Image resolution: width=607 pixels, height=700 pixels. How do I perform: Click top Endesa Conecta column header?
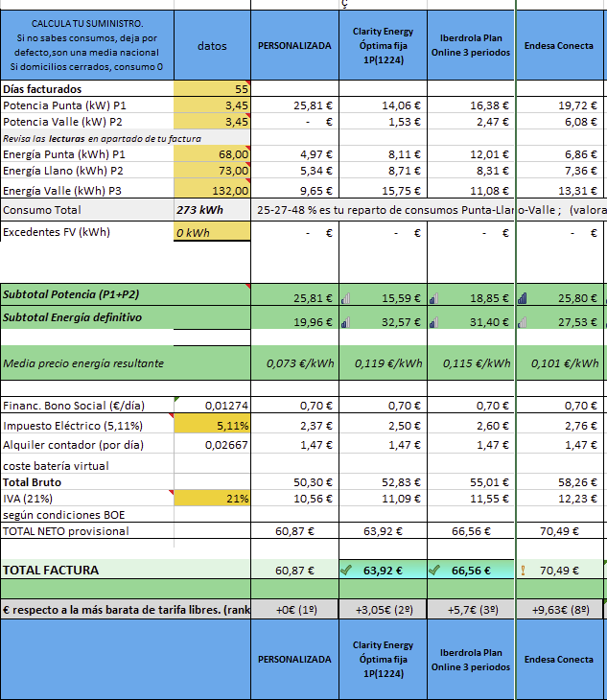click(559, 45)
